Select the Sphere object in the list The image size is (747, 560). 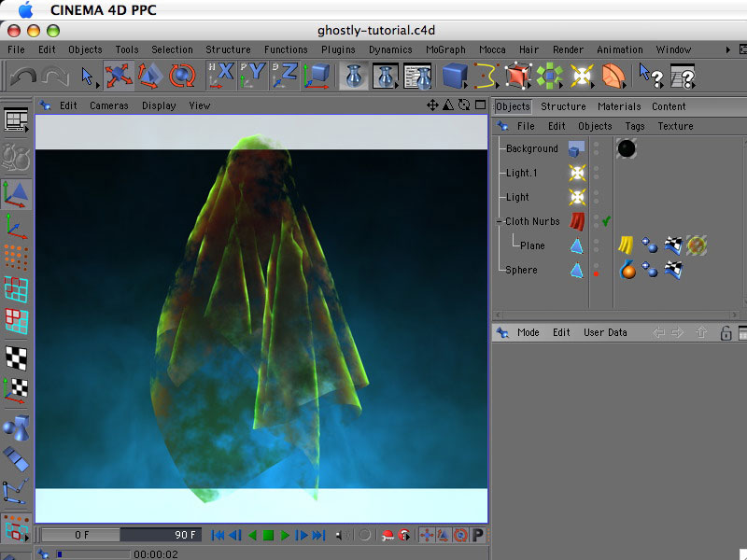point(521,270)
